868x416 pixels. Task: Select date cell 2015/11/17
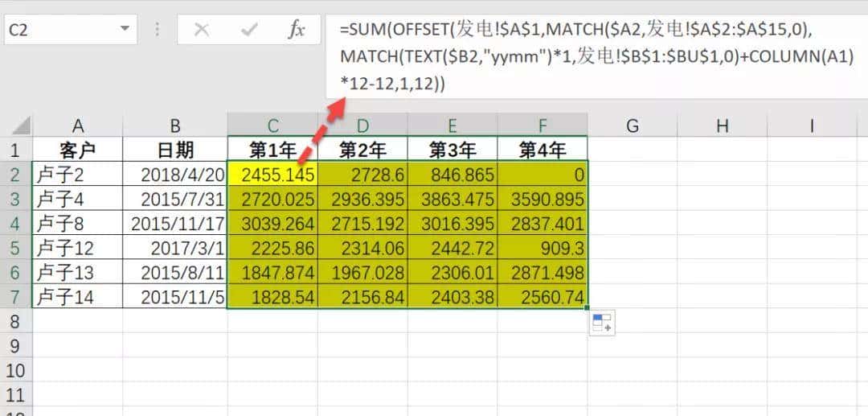click(175, 223)
